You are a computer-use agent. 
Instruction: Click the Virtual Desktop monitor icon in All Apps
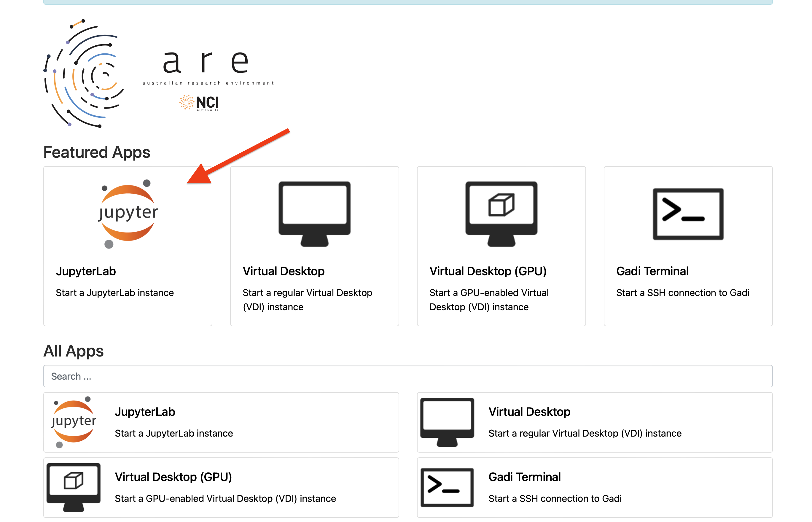[447, 422]
